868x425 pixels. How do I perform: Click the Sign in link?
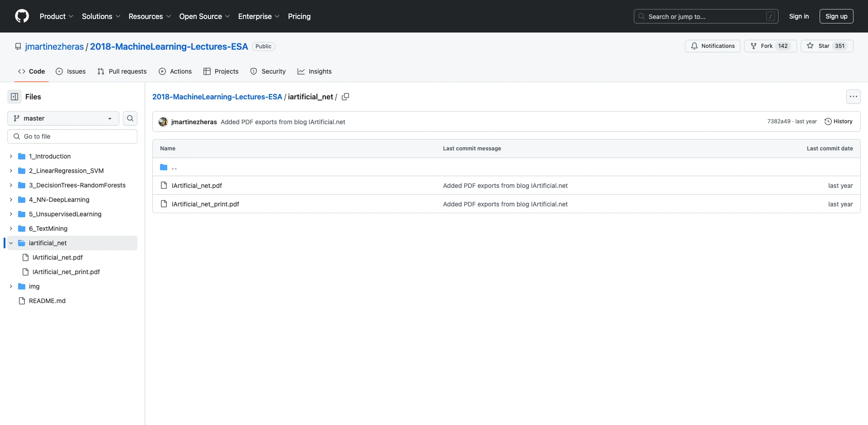pos(799,16)
